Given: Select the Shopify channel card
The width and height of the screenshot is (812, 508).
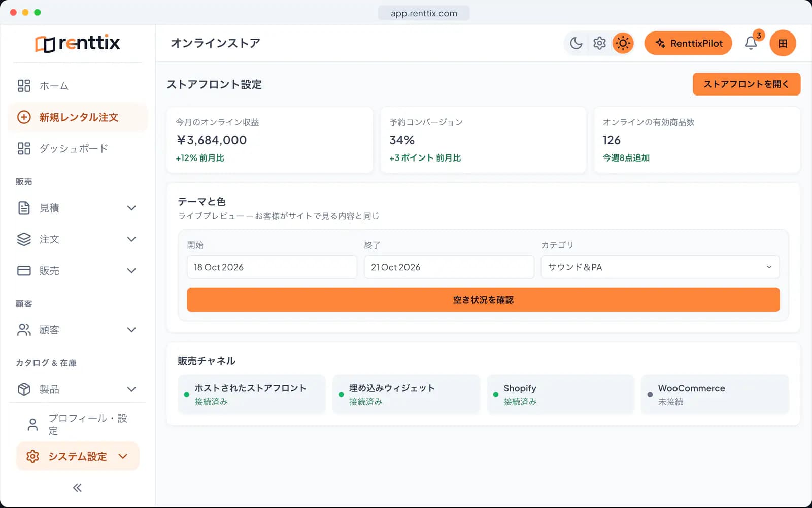Looking at the screenshot, I should tap(561, 394).
